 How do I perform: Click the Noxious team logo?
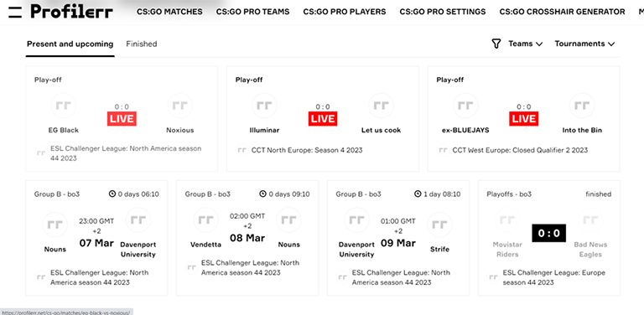180,106
